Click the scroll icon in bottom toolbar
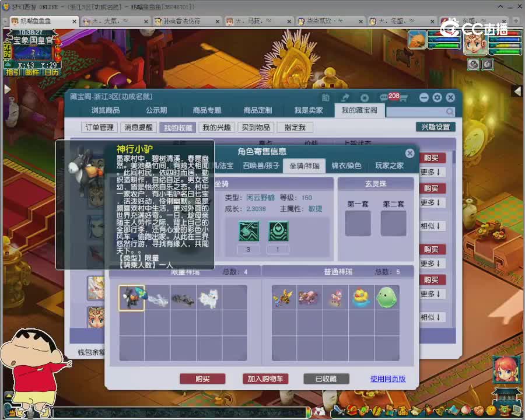Viewport: 525px width, 420px height. point(415,411)
